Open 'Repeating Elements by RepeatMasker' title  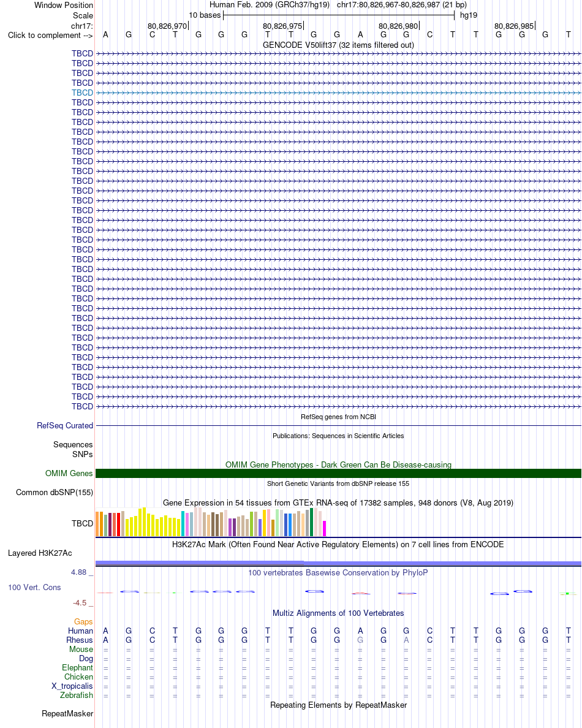pos(338,705)
